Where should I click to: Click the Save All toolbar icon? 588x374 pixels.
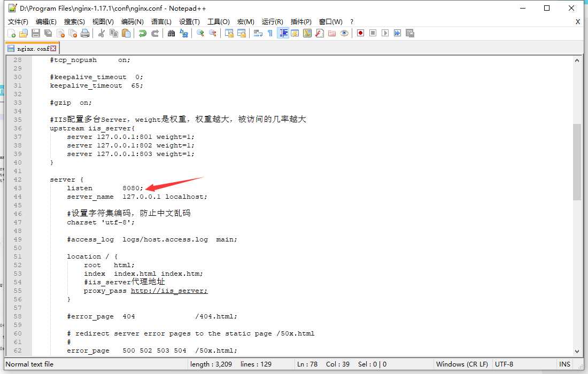(48, 33)
